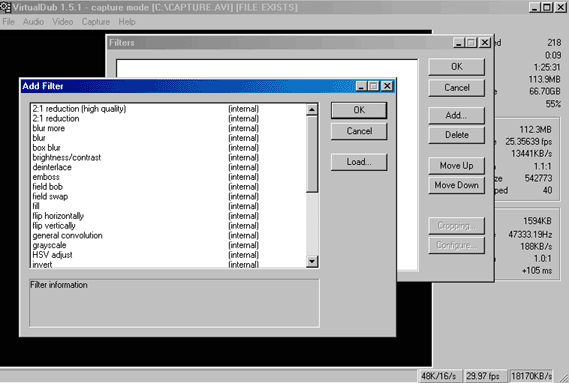
Task: Click the 29.97 fps status bar field
Action: pyautogui.click(x=483, y=376)
